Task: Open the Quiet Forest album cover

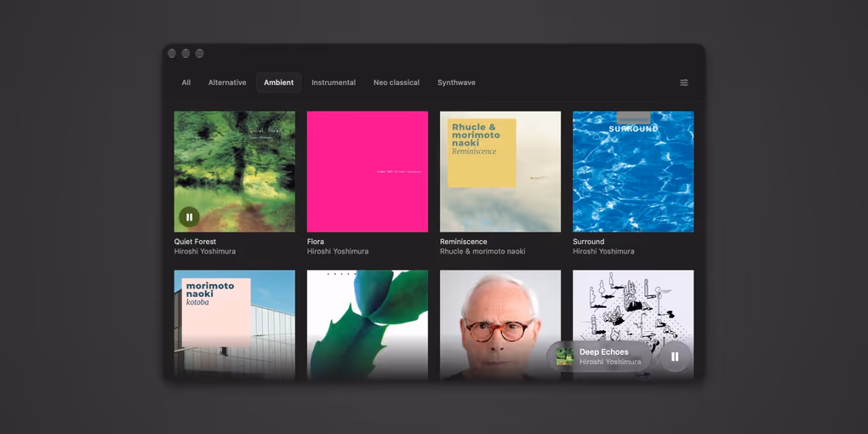Action: click(235, 172)
